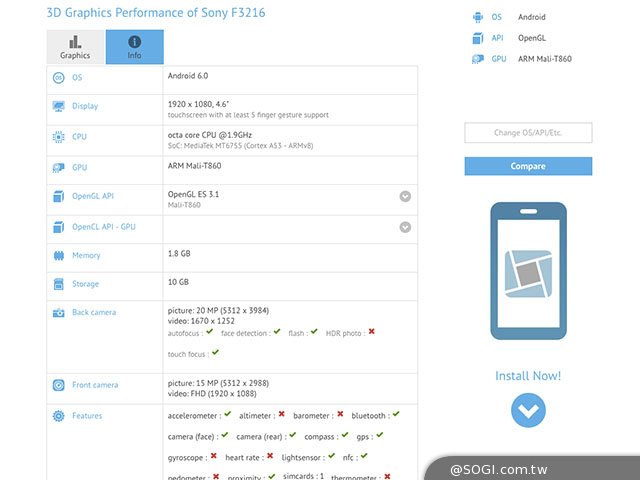This screenshot has height=480, width=640.
Task: Click the sidebar 'ARM Mali-T860' value
Action: click(x=545, y=59)
